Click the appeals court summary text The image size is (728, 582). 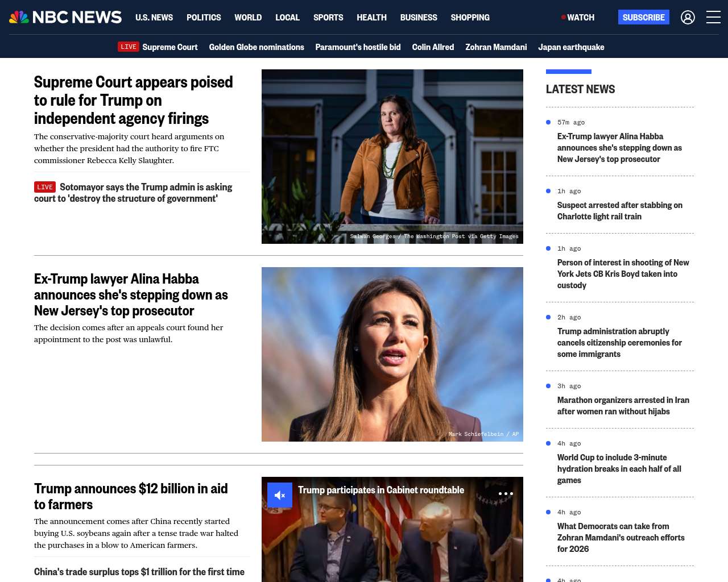point(129,334)
